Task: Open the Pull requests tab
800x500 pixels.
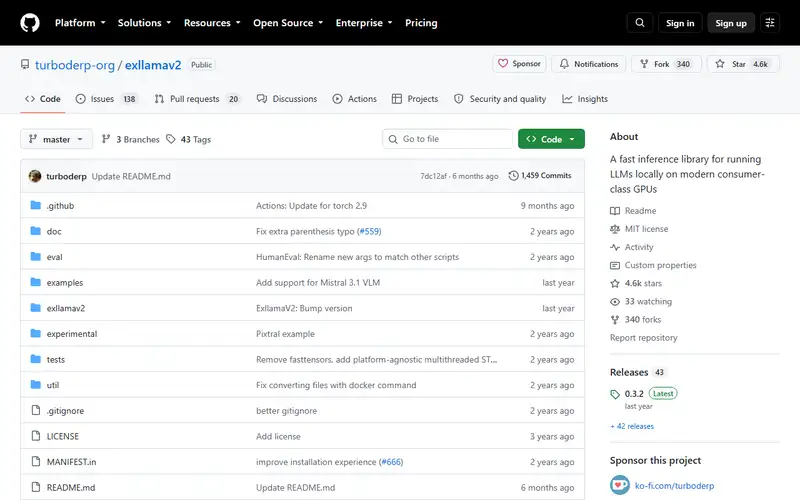Action: pyautogui.click(x=197, y=99)
